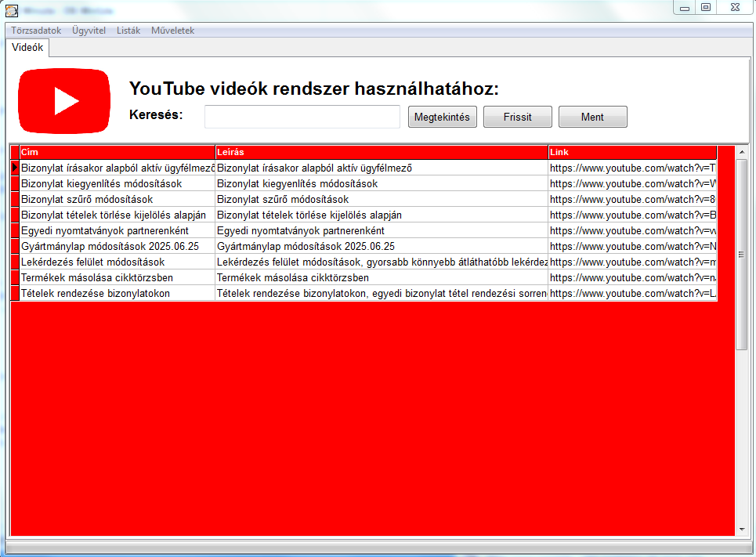The image size is (756, 557).
Task: Click the scroll up arrow of the grid
Action: (x=742, y=152)
